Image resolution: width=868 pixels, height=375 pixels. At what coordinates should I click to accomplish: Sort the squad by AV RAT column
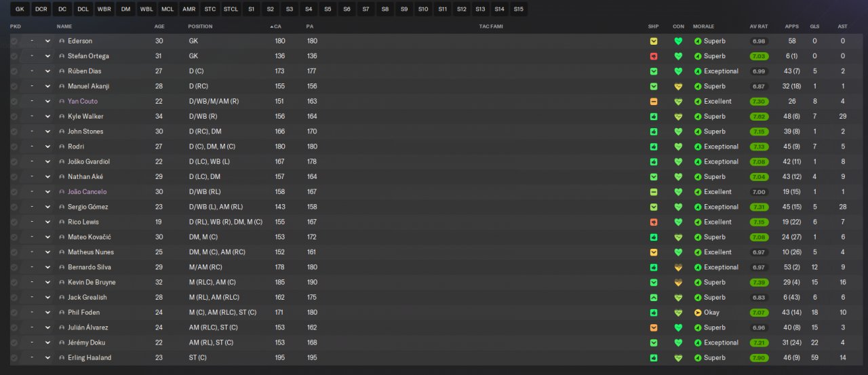click(x=759, y=26)
